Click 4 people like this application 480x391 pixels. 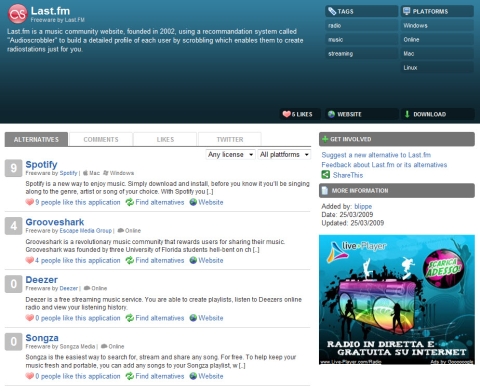coord(78,260)
